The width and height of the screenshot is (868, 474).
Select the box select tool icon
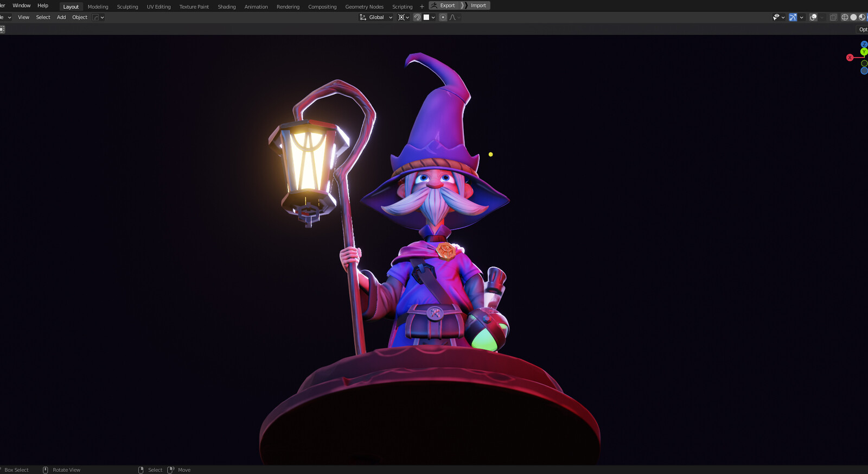(2, 29)
